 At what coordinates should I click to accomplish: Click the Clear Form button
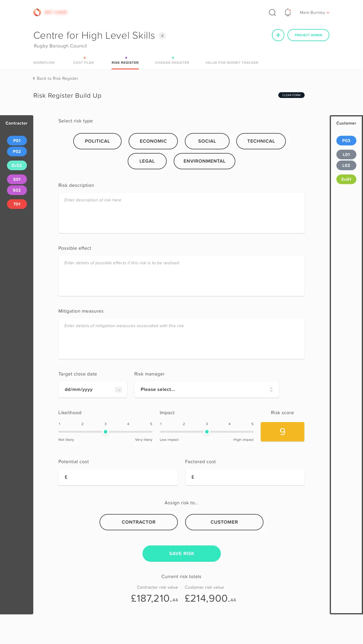tap(291, 95)
